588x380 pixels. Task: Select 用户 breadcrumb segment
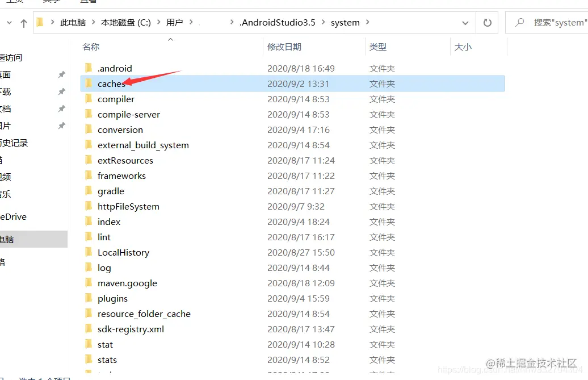174,23
